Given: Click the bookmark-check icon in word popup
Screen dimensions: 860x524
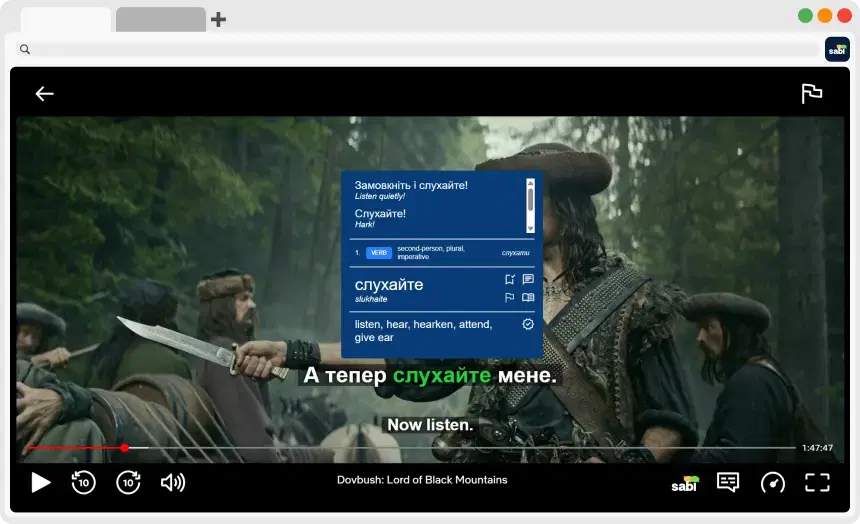Looking at the screenshot, I should [x=510, y=279].
